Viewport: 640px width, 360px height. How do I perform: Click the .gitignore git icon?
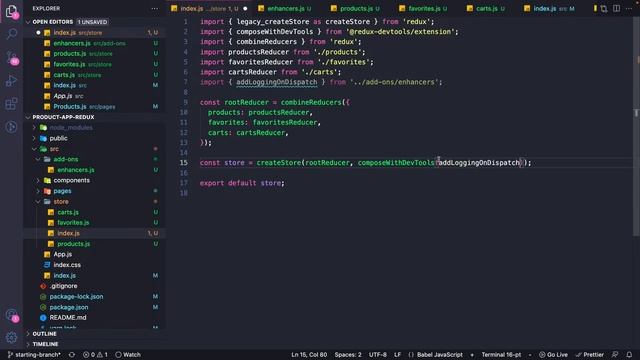point(43,286)
